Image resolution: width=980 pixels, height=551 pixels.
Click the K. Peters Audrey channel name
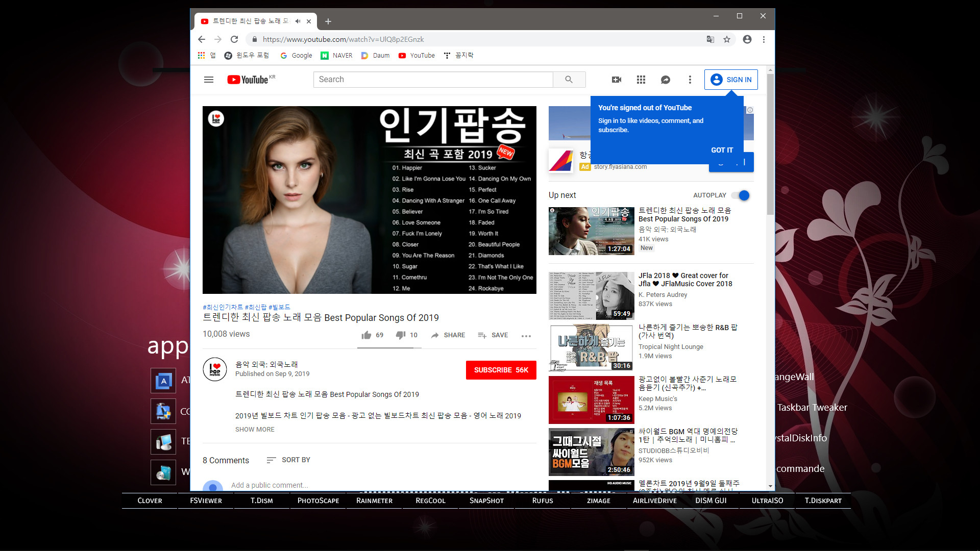[x=663, y=295]
